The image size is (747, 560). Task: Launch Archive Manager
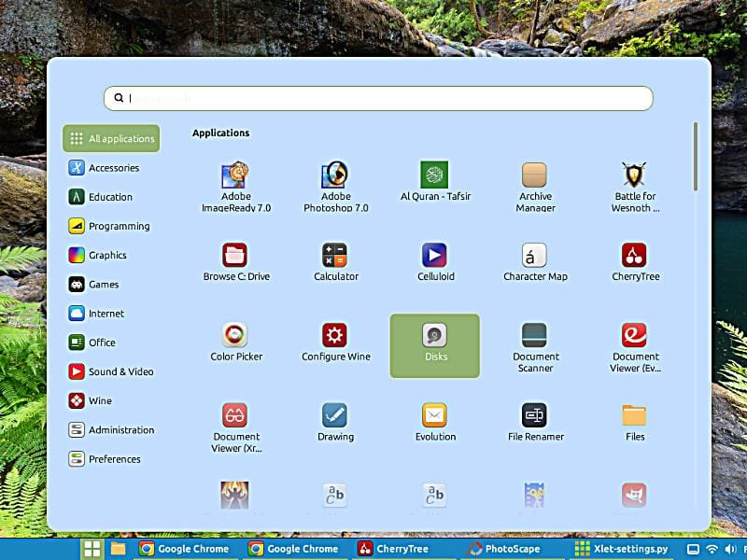point(535,187)
